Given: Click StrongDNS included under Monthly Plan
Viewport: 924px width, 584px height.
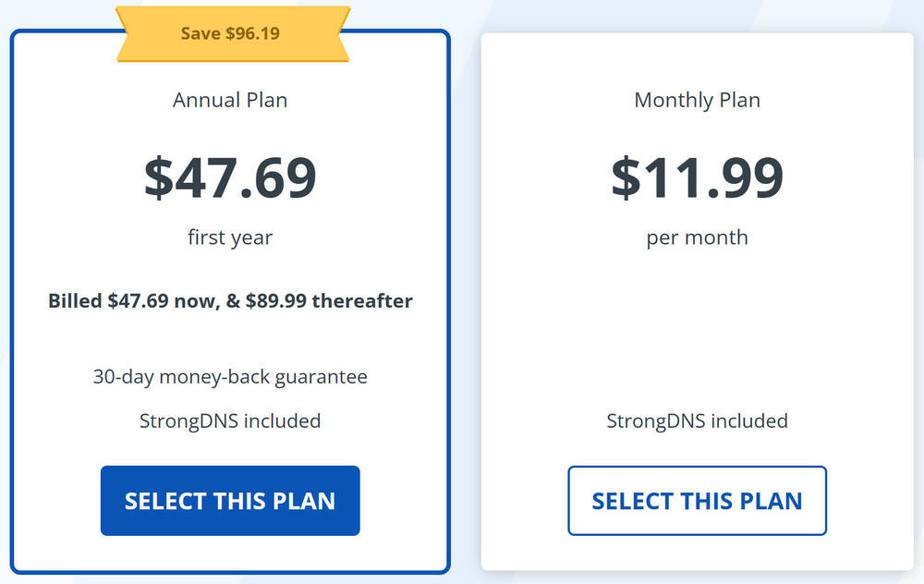Looking at the screenshot, I should coord(697,421).
